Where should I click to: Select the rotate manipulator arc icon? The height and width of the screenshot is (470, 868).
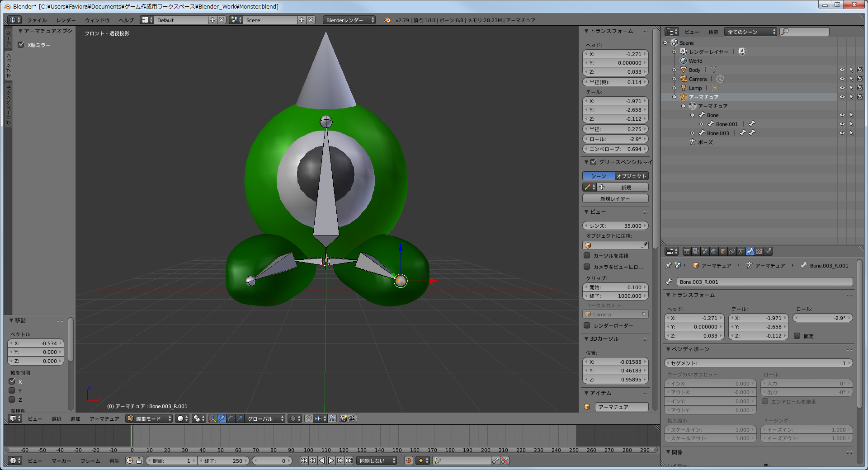click(x=231, y=418)
